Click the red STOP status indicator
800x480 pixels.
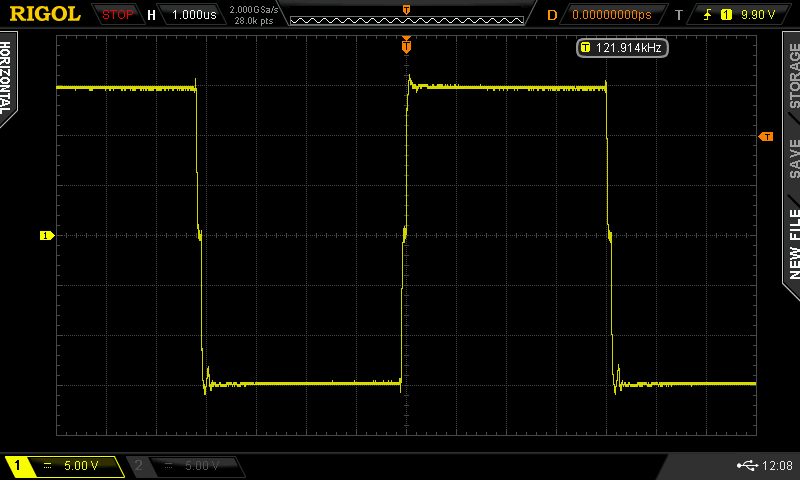coord(117,15)
